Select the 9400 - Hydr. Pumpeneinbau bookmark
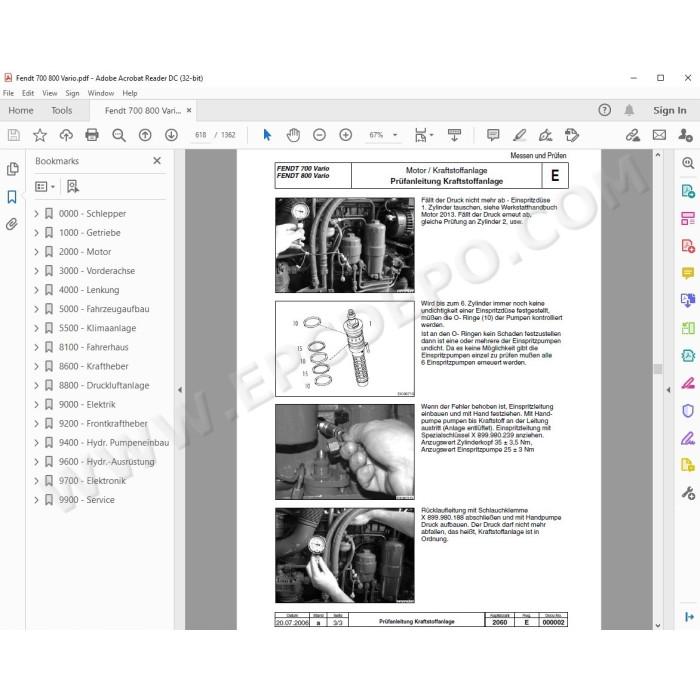Viewport: 700px width, 700px height. 114,443
